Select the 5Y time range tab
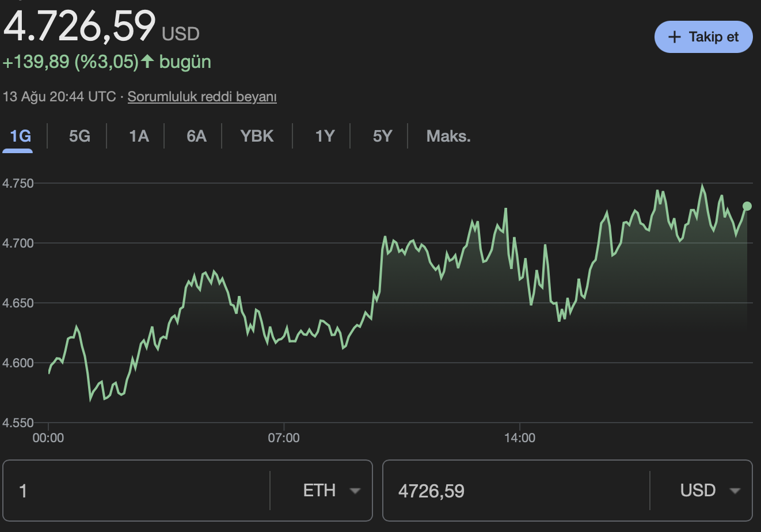The width and height of the screenshot is (761, 532). click(382, 136)
